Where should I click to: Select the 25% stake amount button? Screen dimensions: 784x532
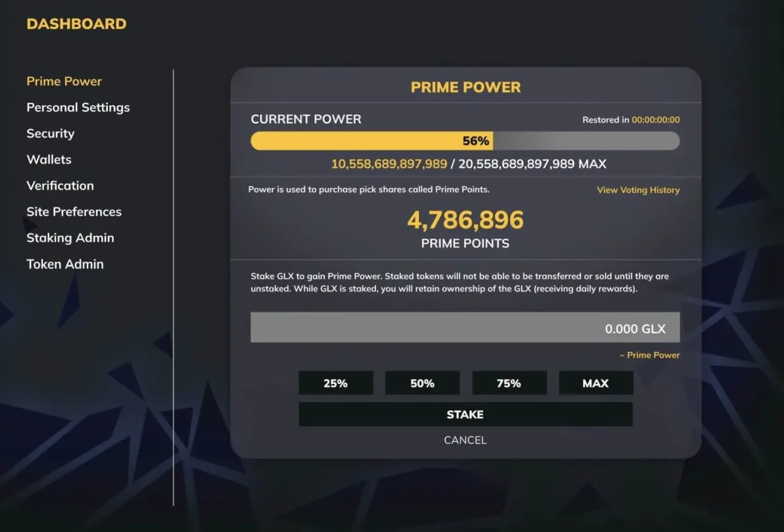tap(336, 383)
